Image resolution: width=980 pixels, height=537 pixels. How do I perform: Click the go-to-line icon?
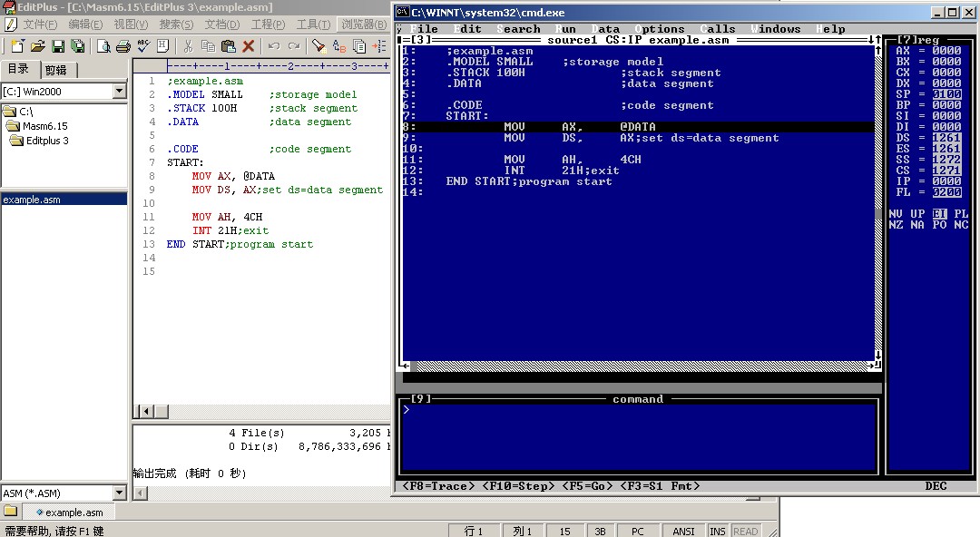tap(378, 45)
